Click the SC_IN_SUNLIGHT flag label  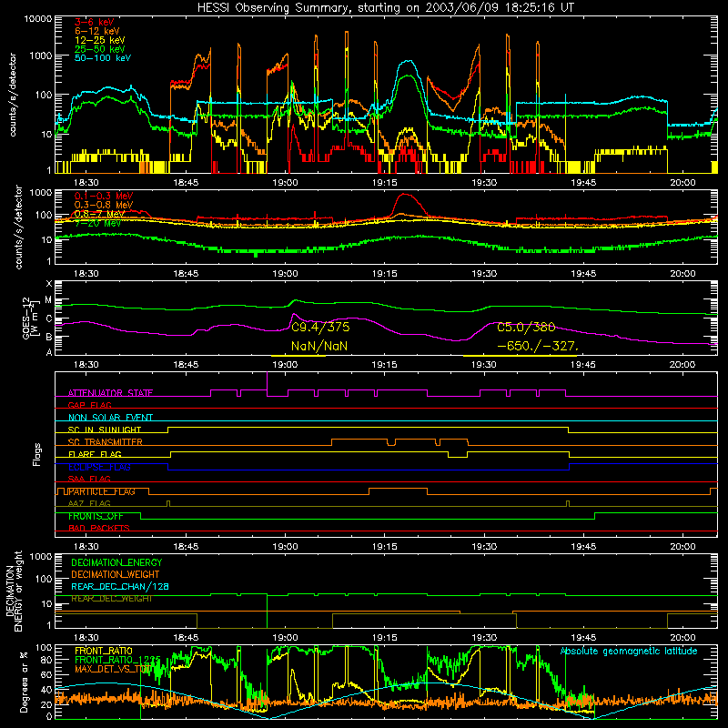105,430
